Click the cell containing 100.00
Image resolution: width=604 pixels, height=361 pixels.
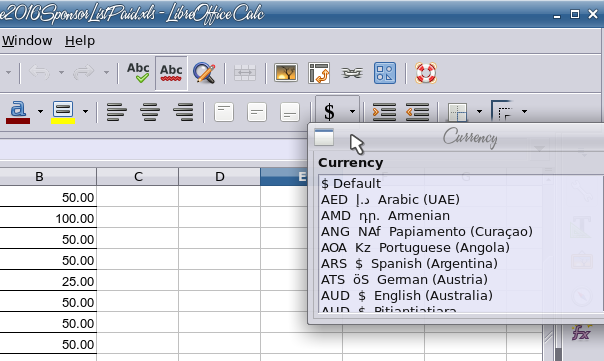[48, 218]
